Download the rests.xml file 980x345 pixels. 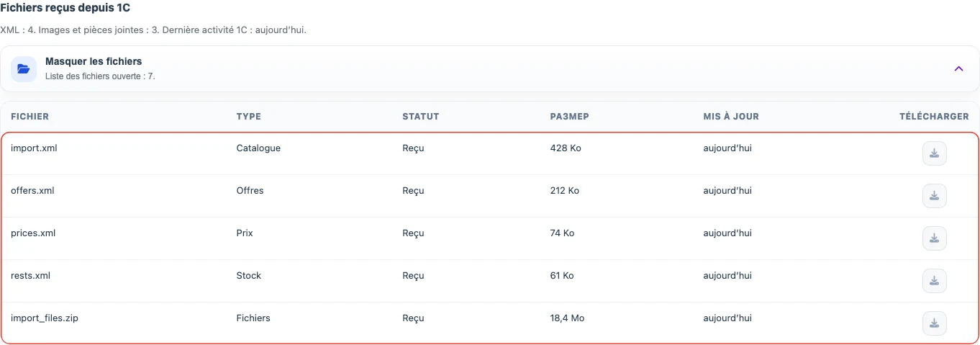tap(934, 281)
